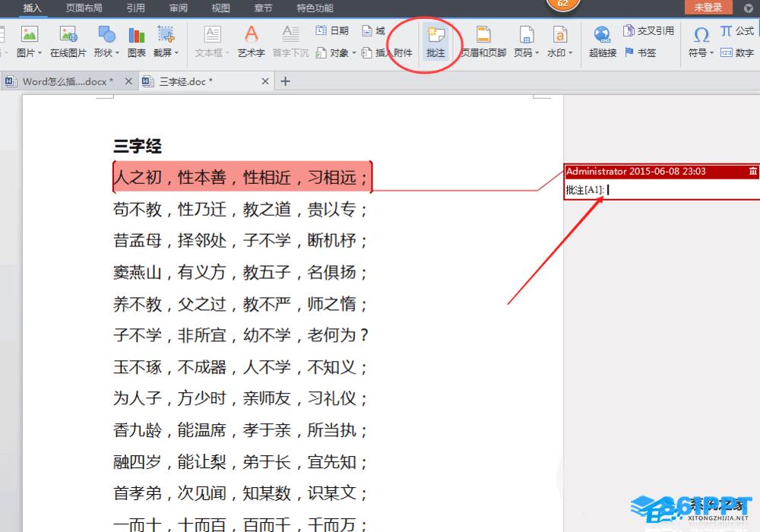Open the 审阅 ribbon tab

coord(179,8)
